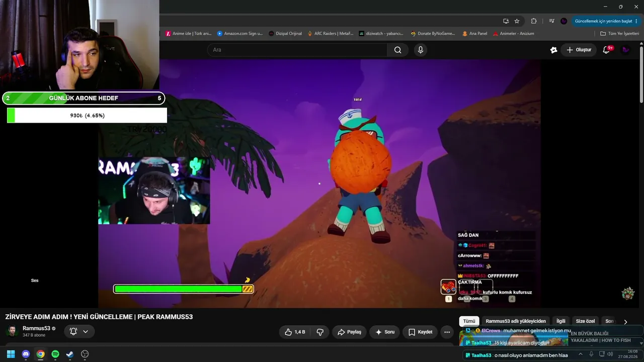Open the Animeler - Anizium bookmark
Image resolution: width=644 pixels, height=362 pixels.
(x=513, y=34)
